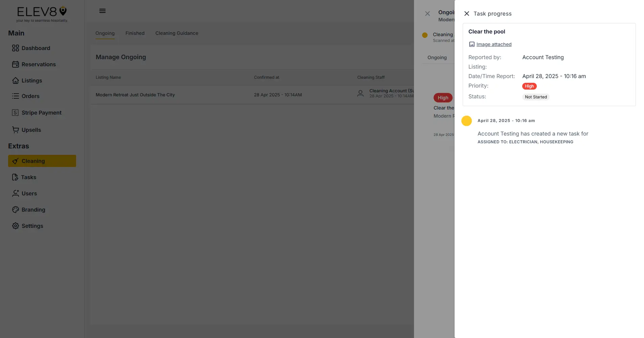644x338 pixels.
Task: Open the Cleaning Guidance tab
Action: coord(177,33)
